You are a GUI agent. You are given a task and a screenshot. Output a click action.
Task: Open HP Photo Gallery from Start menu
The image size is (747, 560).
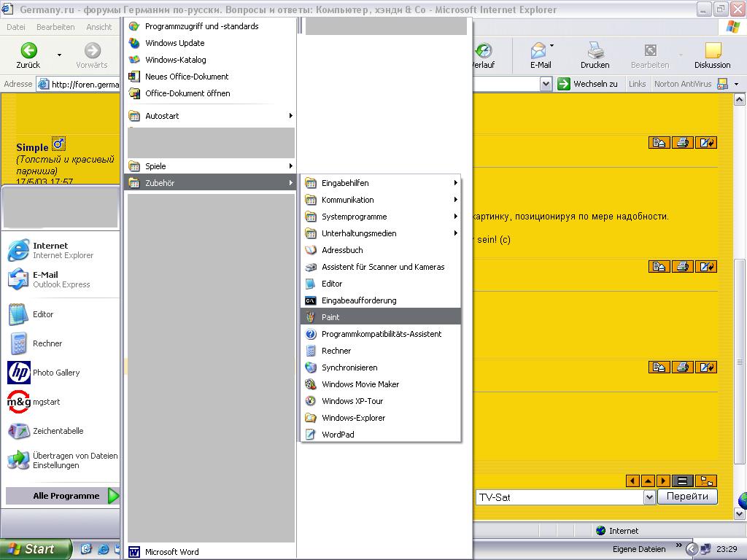point(55,373)
